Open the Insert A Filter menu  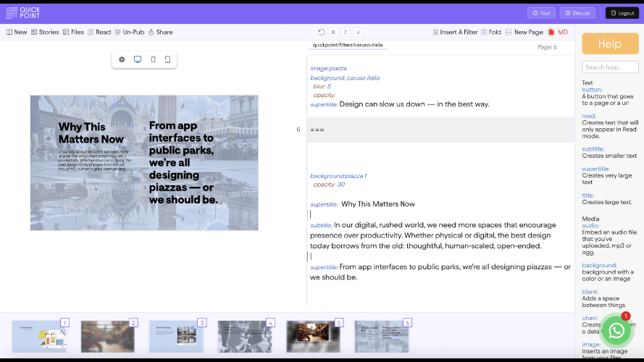pos(455,33)
